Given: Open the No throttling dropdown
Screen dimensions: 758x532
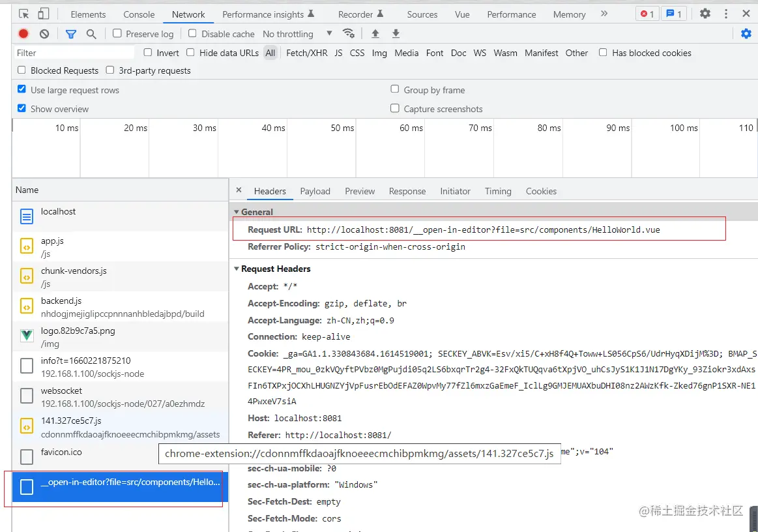Looking at the screenshot, I should pos(297,34).
